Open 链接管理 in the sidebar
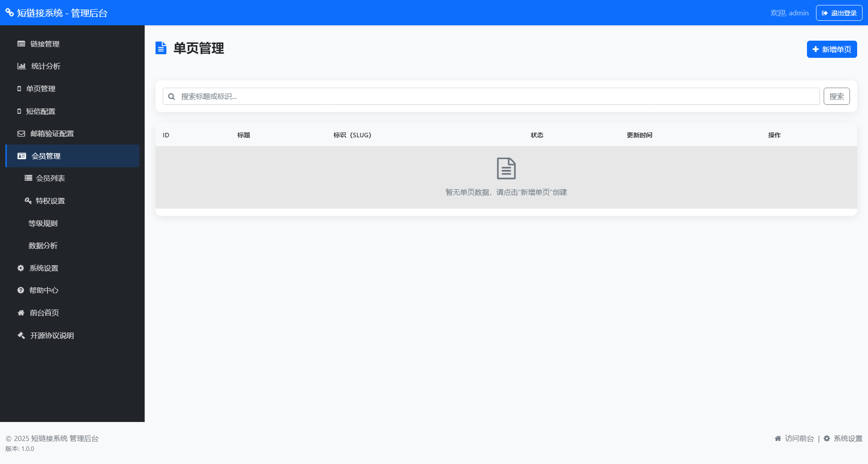Screen dimensions: 868x464 (72, 44)
